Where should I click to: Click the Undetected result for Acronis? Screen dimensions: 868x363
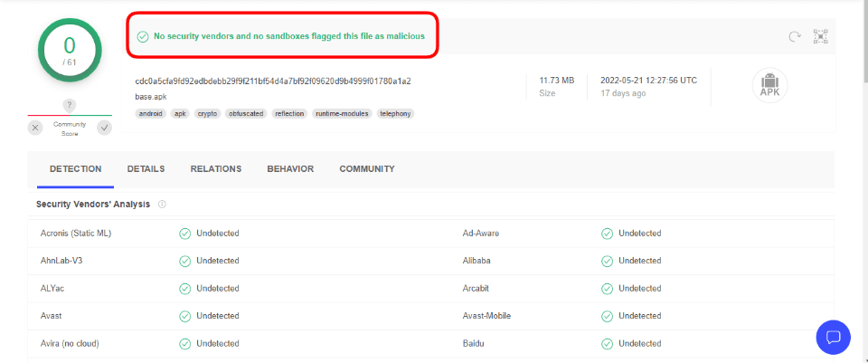218,234
